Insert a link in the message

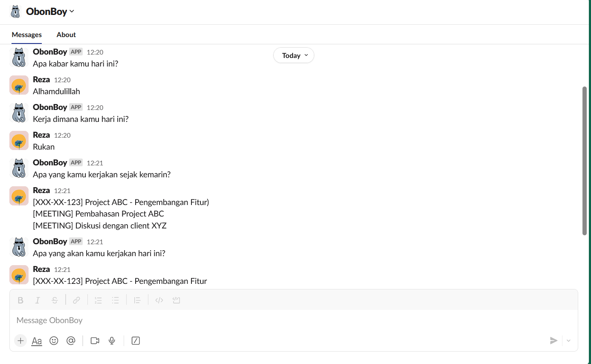[76, 300]
